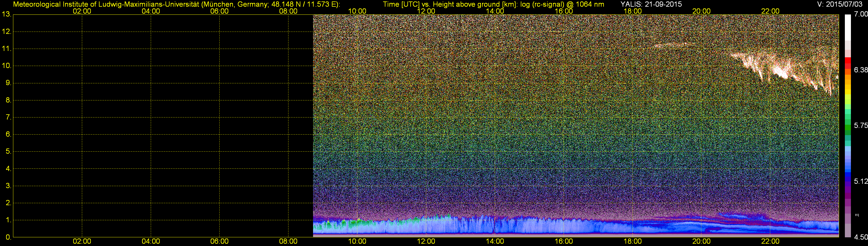The height and width of the screenshot is (246, 868).
Task: Click the 22:00 label on the top time axis
Action: click(770, 11)
